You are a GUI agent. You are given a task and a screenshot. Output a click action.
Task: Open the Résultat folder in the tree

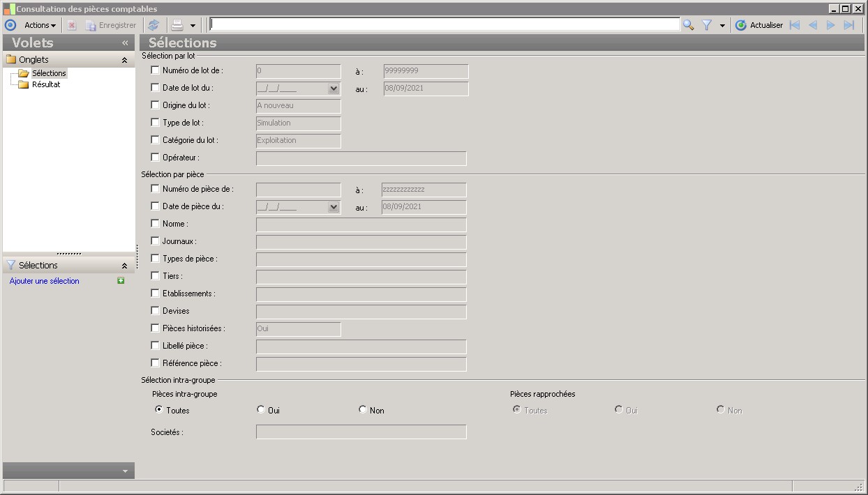[x=46, y=84]
